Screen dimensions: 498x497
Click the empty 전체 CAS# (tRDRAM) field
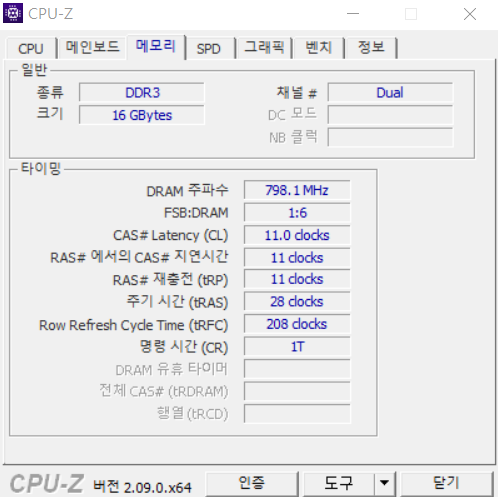297,391
